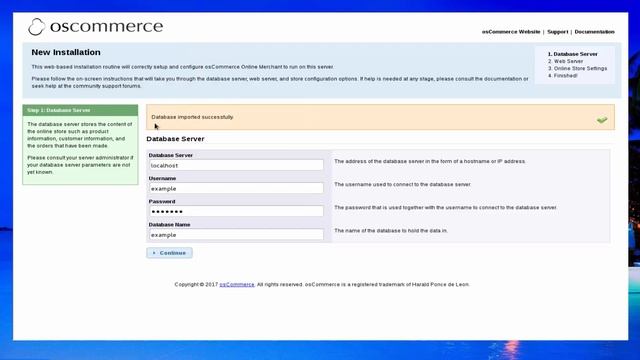The height and width of the screenshot is (360, 640).
Task: Click the Password field description text
Action: click(445, 207)
